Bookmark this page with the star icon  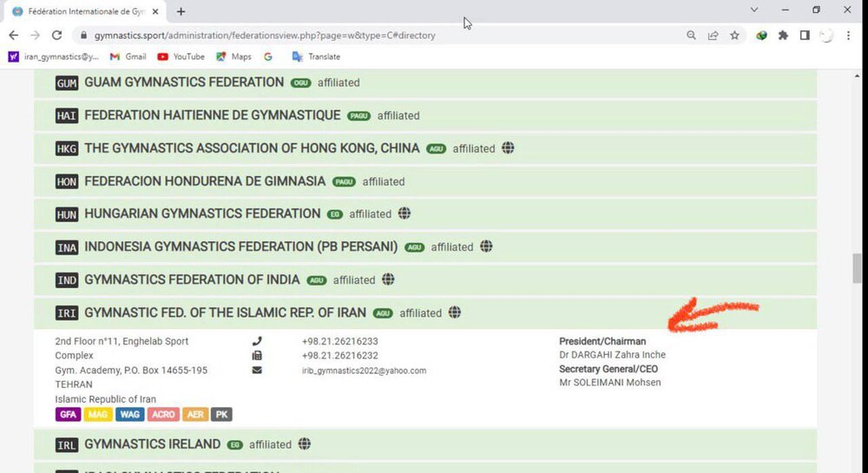pos(735,36)
